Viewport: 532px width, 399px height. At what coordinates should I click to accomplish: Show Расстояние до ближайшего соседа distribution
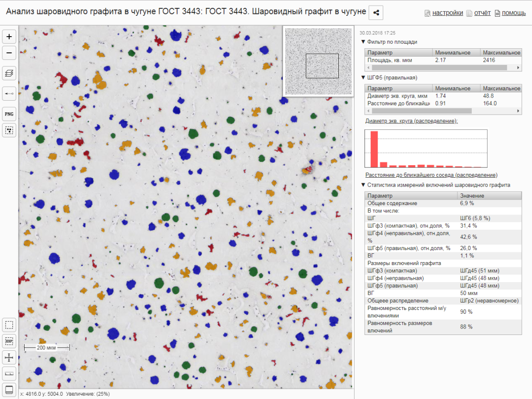coord(431,175)
